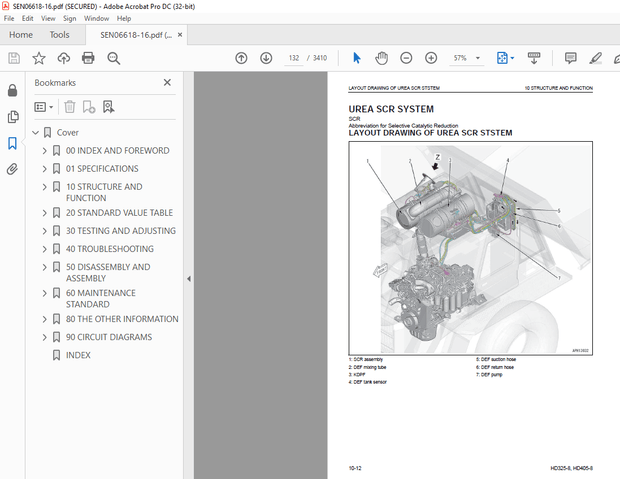Click the upload to cloud icon

click(64, 58)
